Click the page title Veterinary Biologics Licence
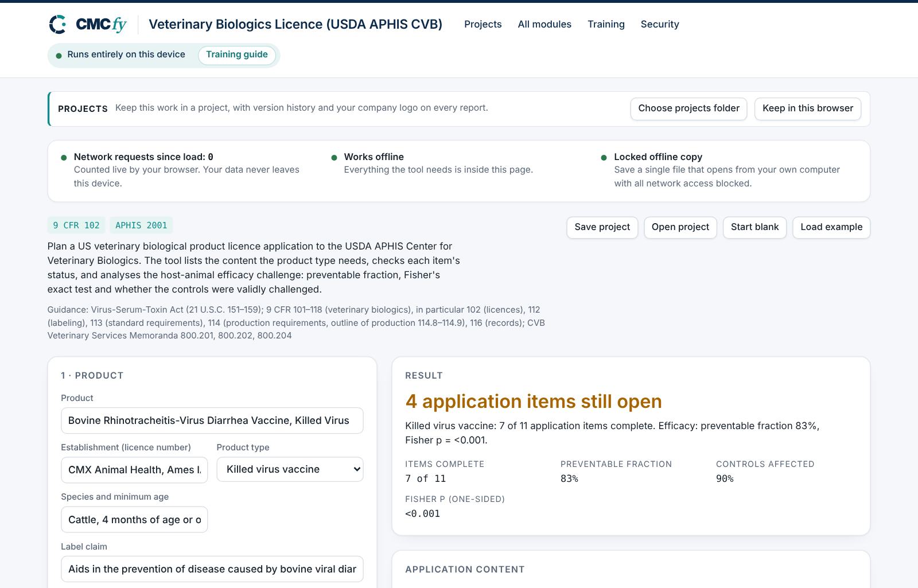The height and width of the screenshot is (588, 918). [295, 24]
